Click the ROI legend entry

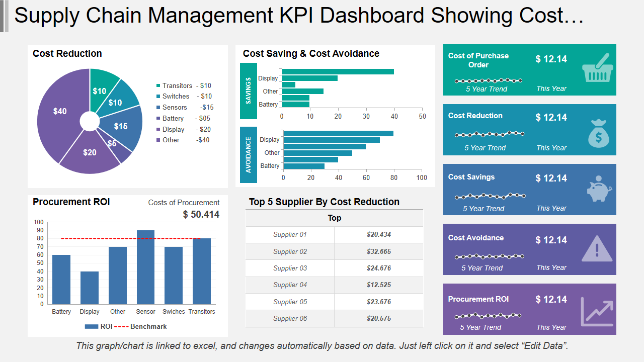click(x=99, y=326)
